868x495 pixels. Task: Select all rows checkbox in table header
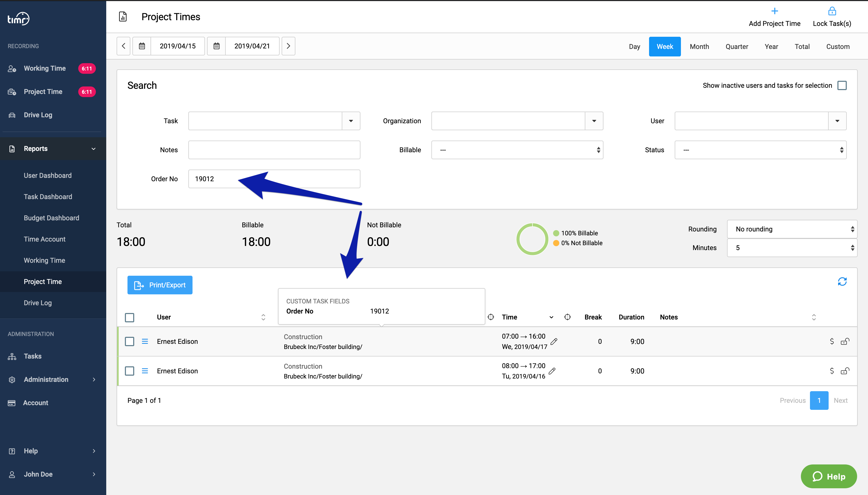(130, 318)
